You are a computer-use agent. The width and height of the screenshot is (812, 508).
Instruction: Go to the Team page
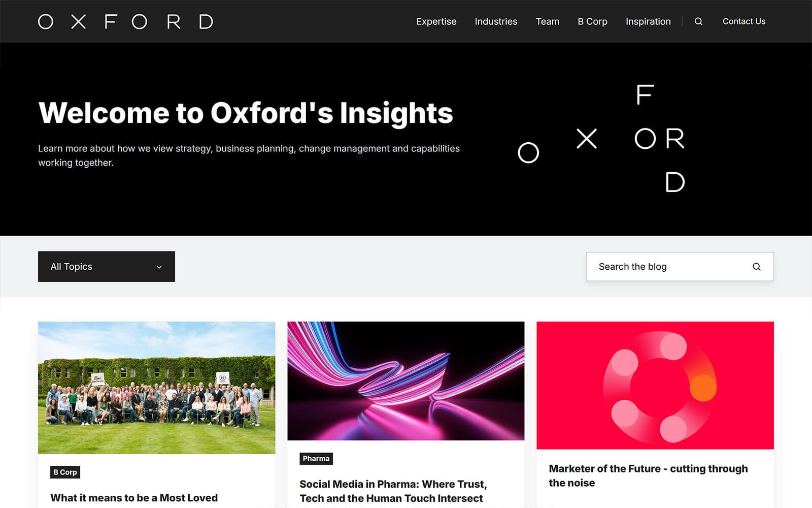547,21
